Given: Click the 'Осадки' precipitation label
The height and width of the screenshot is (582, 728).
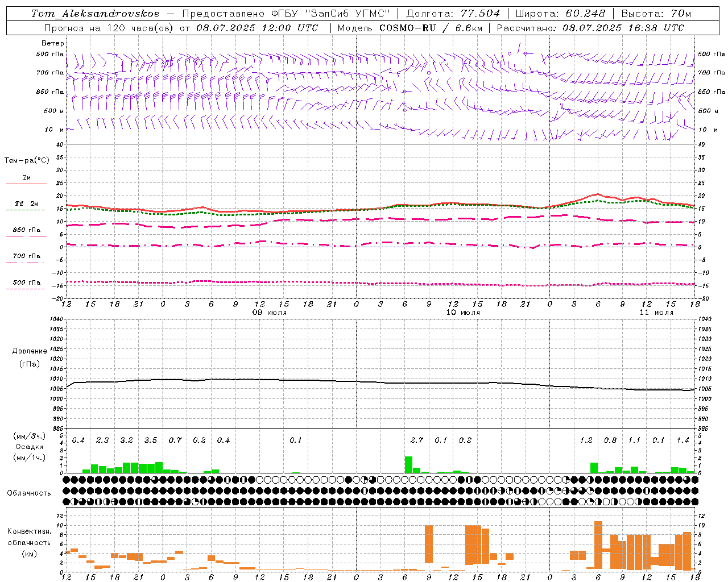Looking at the screenshot, I should coord(30,447).
